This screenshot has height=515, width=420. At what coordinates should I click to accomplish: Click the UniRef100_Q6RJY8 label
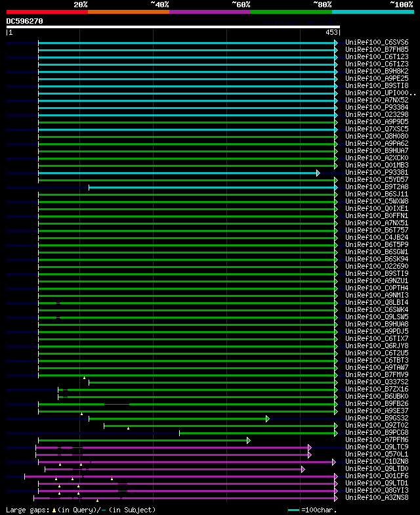tap(377, 346)
